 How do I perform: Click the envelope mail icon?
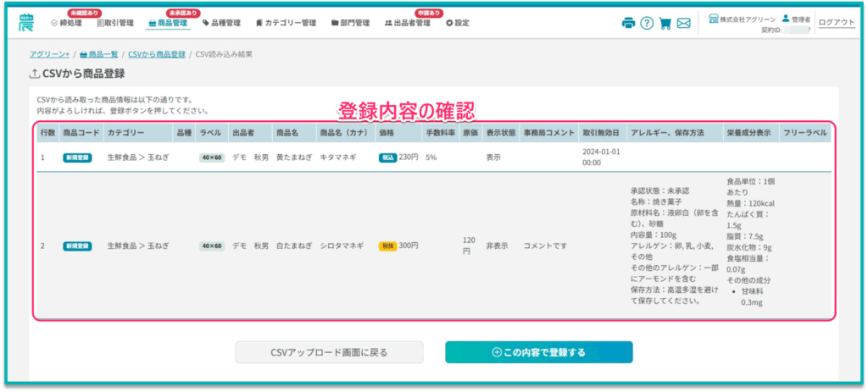pos(684,23)
